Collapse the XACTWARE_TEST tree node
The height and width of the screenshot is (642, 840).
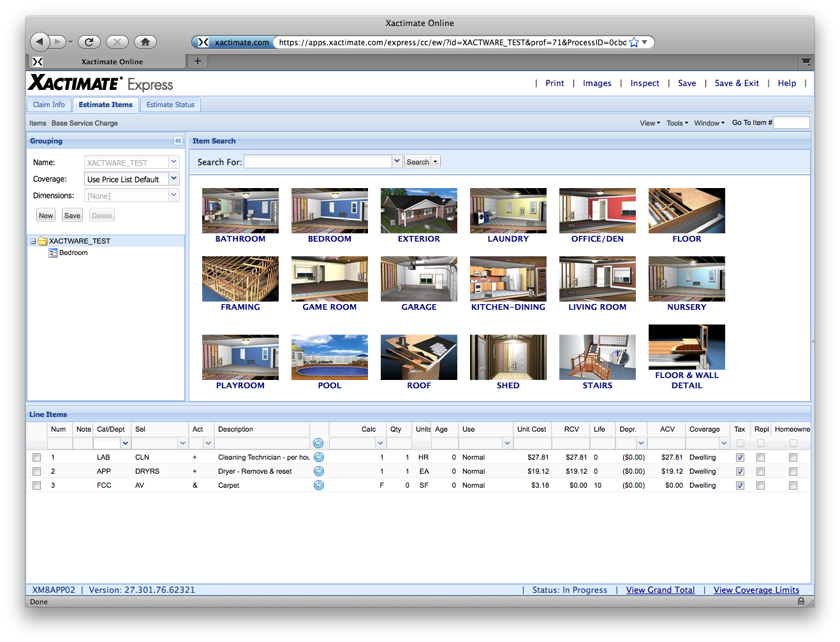[x=33, y=242]
